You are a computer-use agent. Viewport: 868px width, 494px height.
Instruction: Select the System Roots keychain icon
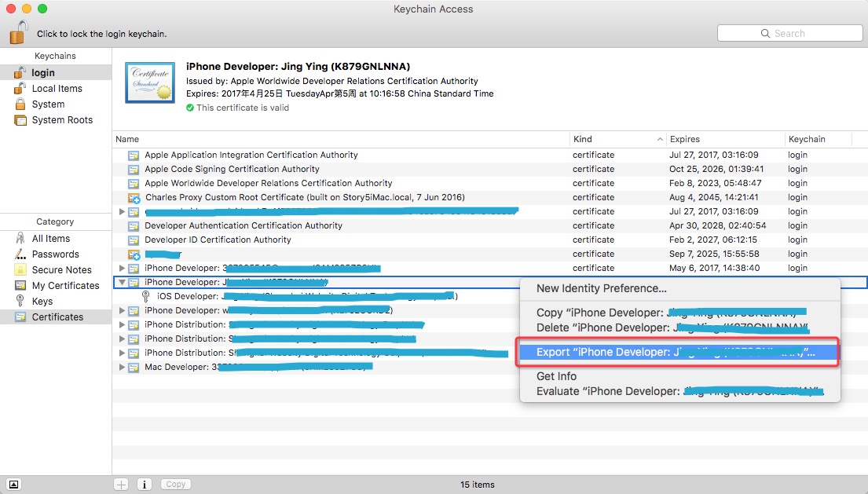click(x=20, y=120)
